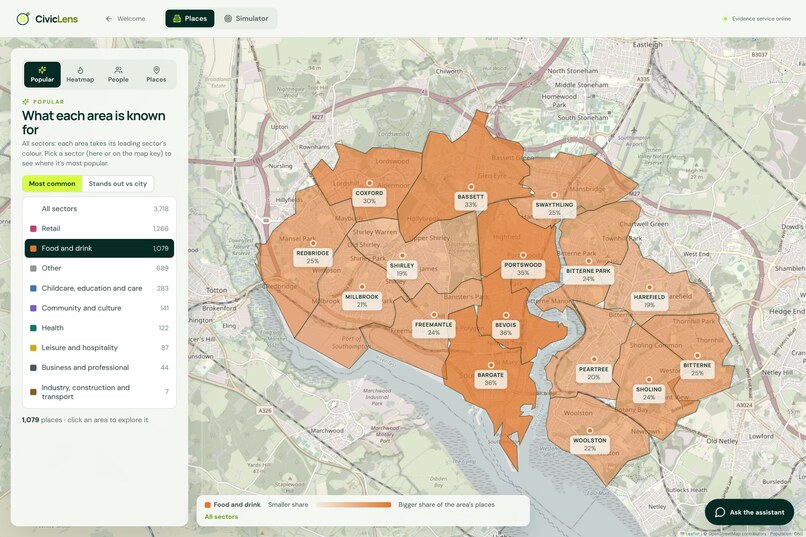Click the Bassett area marker dot
This screenshot has width=806, height=537.
470,187
